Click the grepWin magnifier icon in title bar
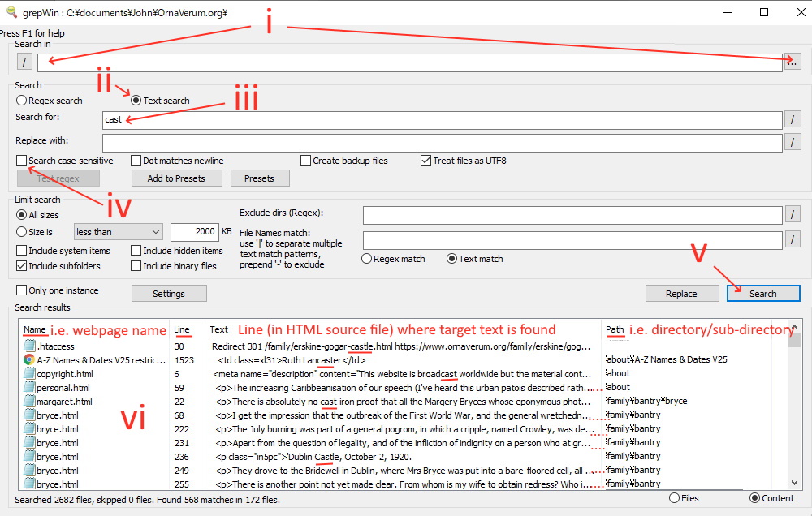 pos(10,12)
